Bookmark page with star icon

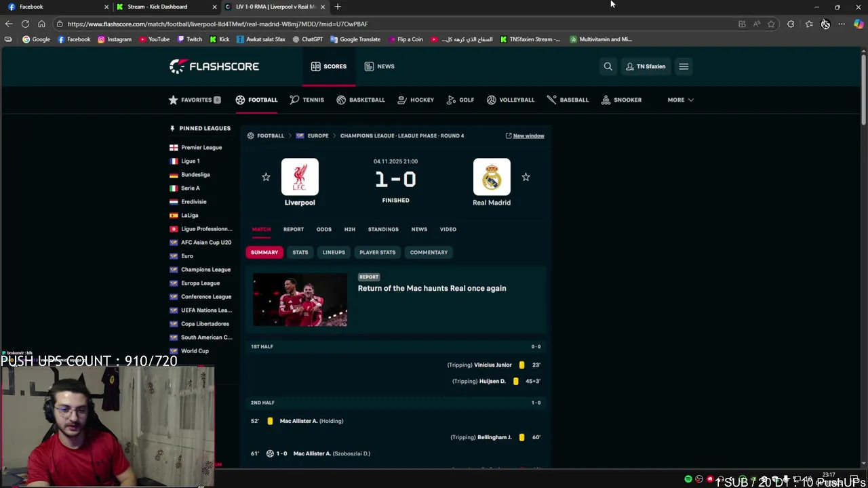pos(771,24)
